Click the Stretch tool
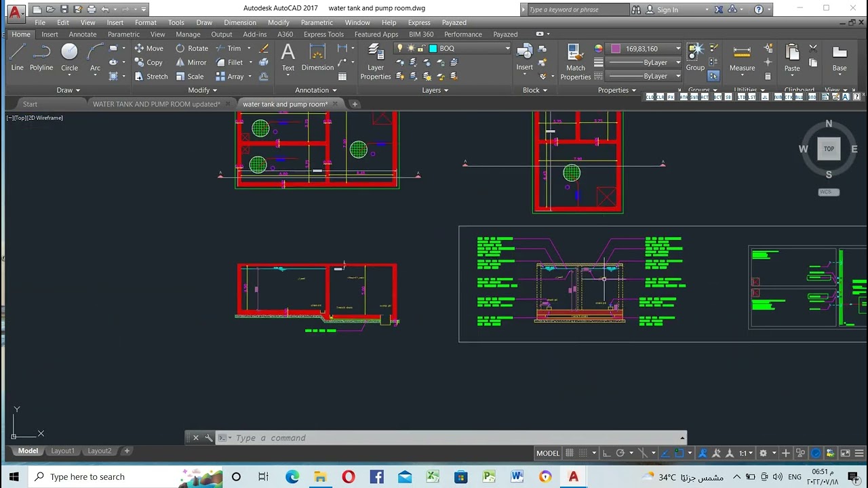 tap(151, 77)
